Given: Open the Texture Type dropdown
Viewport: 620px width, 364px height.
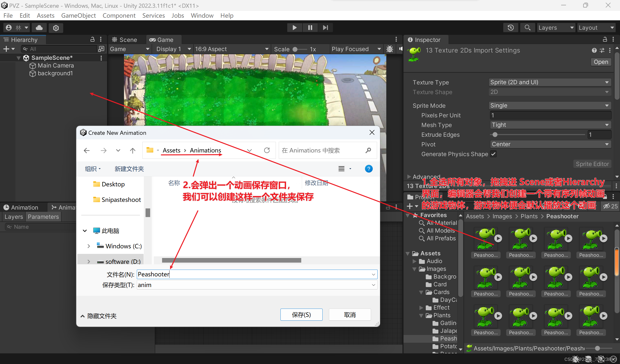Looking at the screenshot, I should point(550,82).
